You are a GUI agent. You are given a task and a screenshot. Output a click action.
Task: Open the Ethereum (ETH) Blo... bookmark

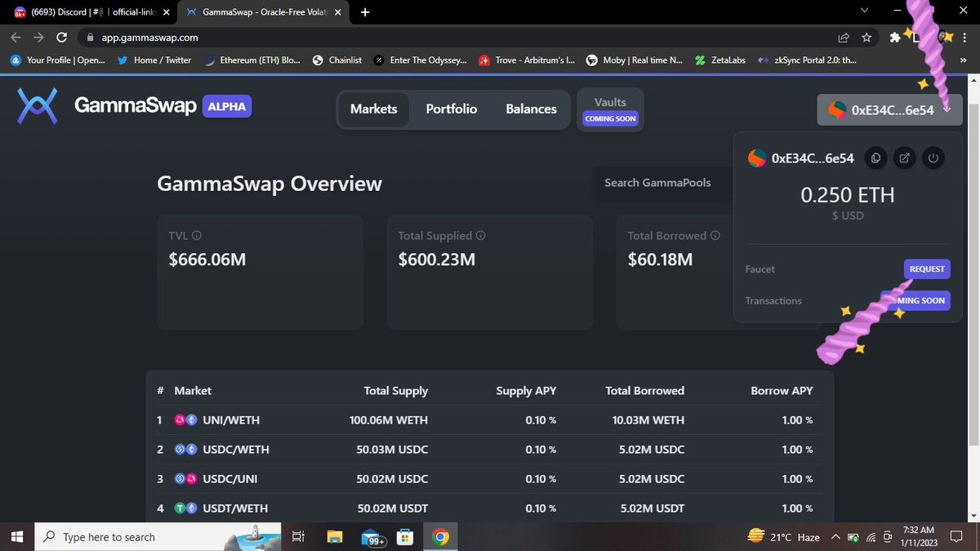point(252,60)
